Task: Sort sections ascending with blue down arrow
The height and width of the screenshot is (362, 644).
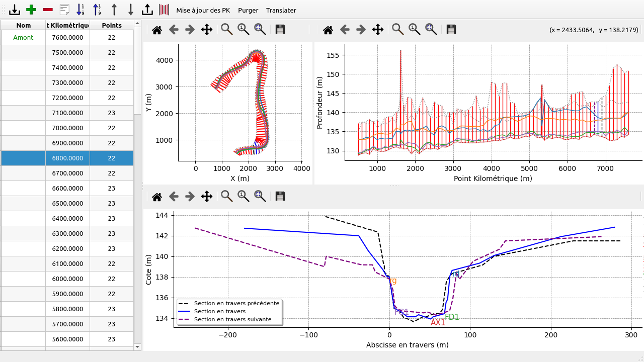Action: [80, 10]
